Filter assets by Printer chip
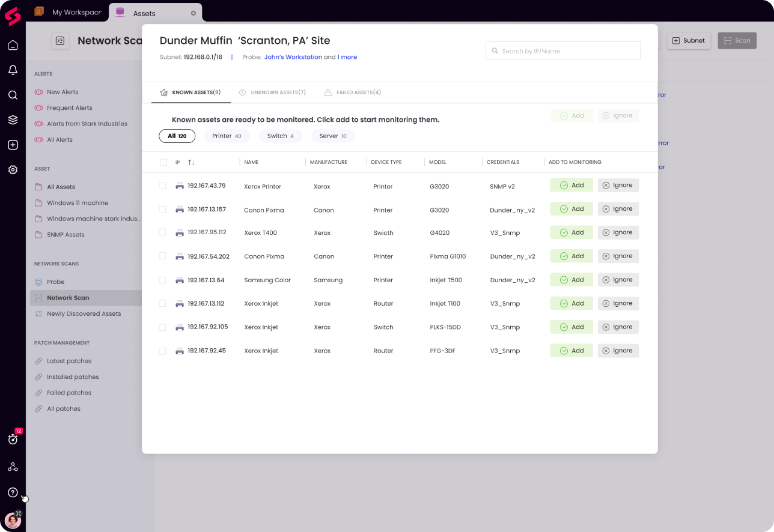Image resolution: width=774 pixels, height=532 pixels. tap(227, 136)
